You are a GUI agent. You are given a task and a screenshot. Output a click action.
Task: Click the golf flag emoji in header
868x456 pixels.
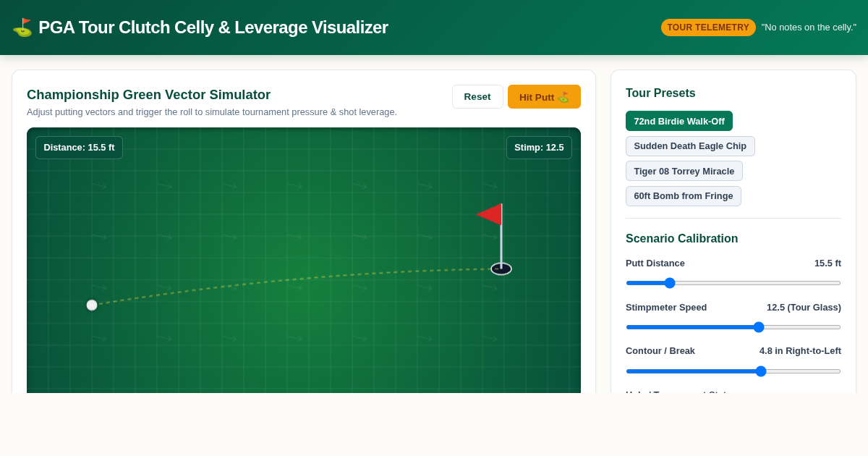click(22, 28)
